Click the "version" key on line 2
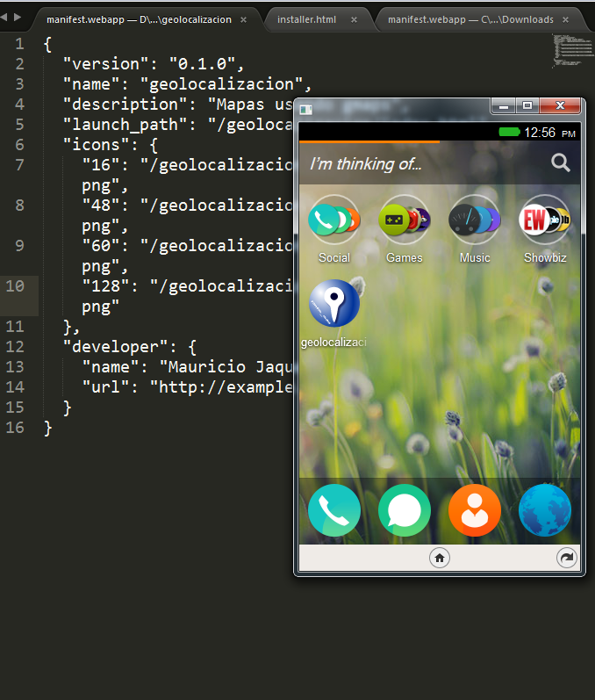Screen dimensions: 595x700 105,64
